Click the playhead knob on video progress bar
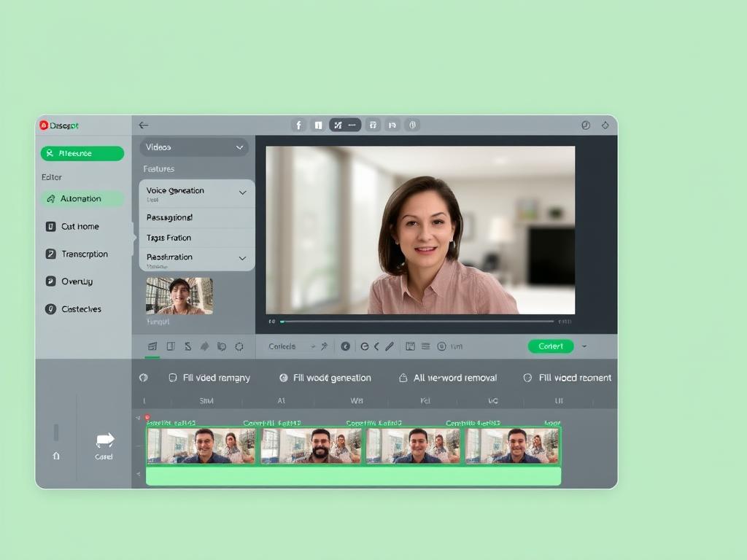Screen dimensions: 747x560 click(282, 322)
